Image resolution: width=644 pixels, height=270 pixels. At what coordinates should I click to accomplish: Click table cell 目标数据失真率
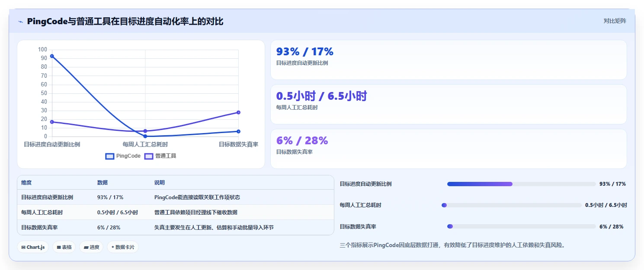[39, 228]
